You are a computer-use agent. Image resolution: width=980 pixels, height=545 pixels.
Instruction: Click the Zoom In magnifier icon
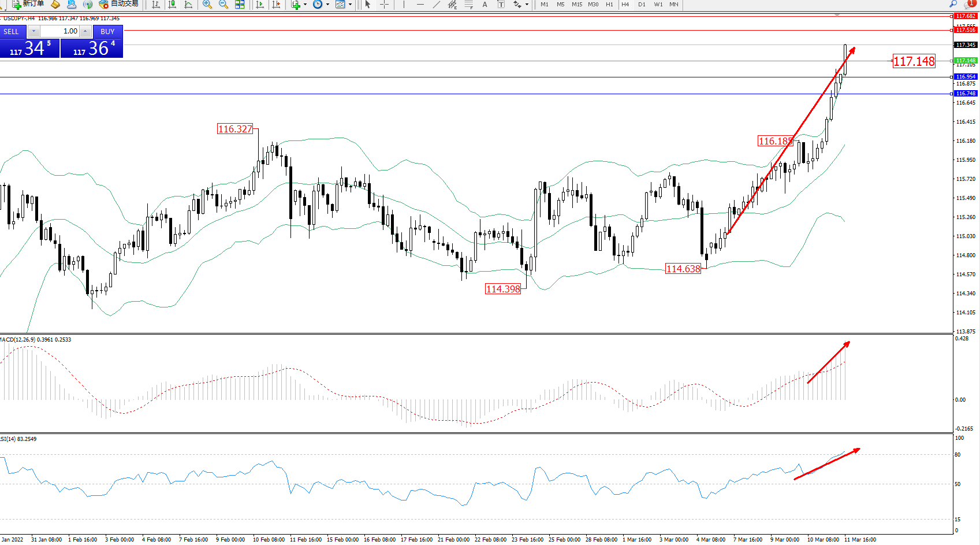point(207,5)
